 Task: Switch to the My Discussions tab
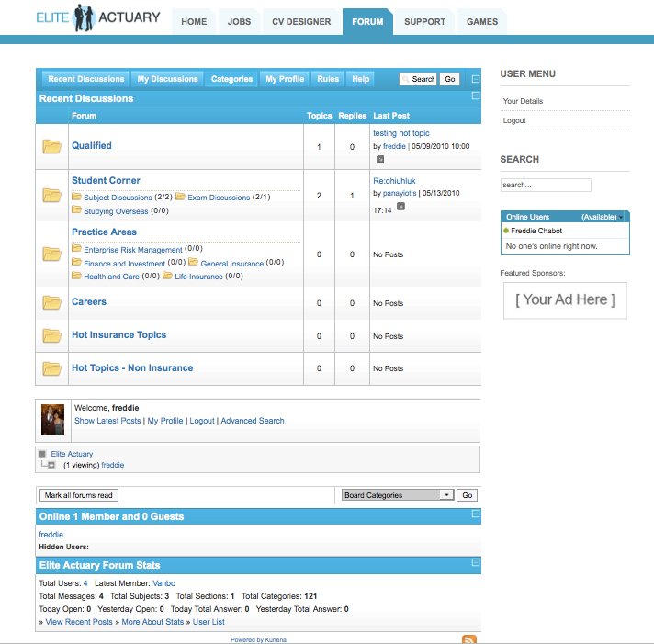click(167, 79)
